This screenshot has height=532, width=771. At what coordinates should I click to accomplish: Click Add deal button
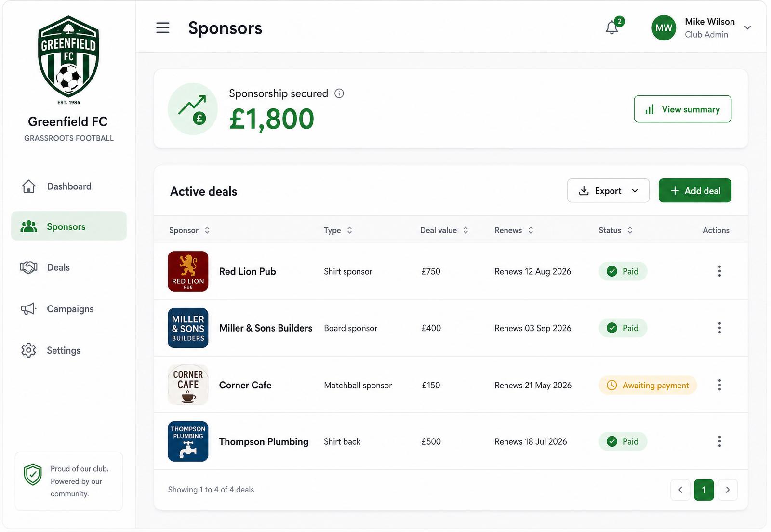(x=695, y=191)
